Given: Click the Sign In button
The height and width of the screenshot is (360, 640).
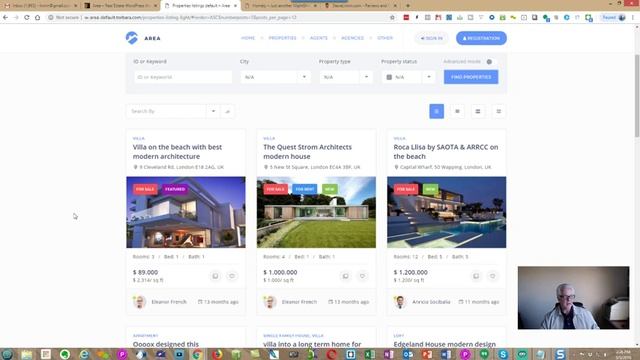Looking at the screenshot, I should coord(431,38).
